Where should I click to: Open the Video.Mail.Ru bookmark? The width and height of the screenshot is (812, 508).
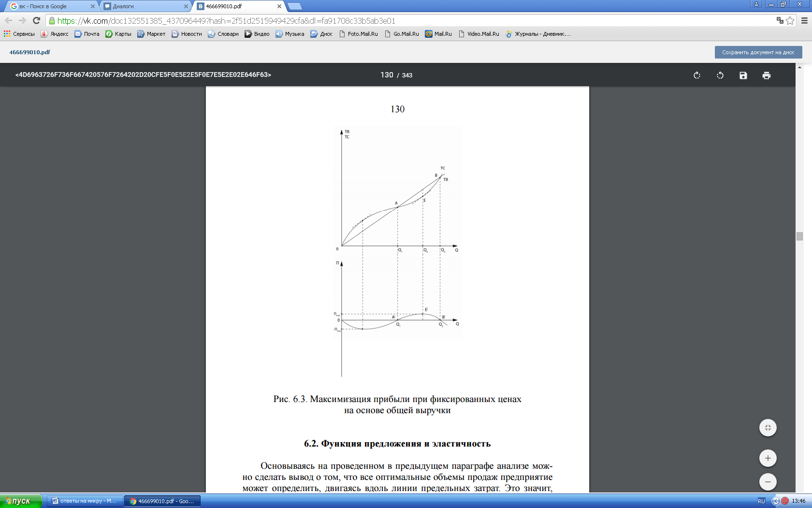point(479,34)
